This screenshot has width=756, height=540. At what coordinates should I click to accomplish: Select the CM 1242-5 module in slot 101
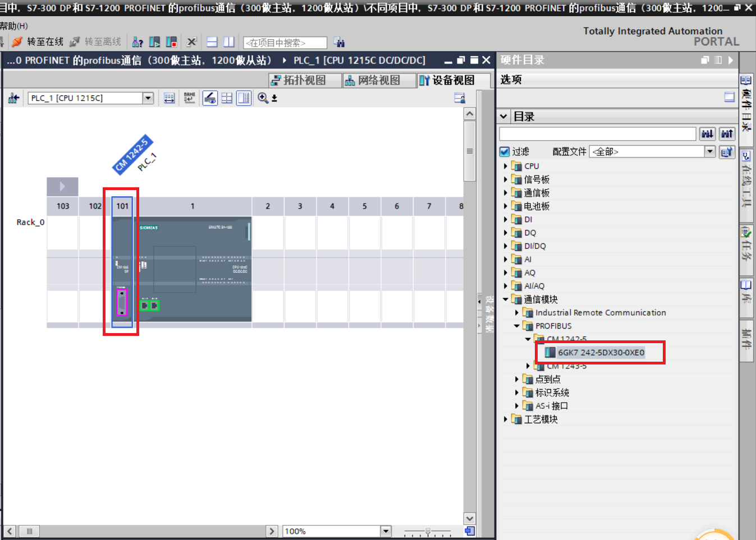pos(122,270)
